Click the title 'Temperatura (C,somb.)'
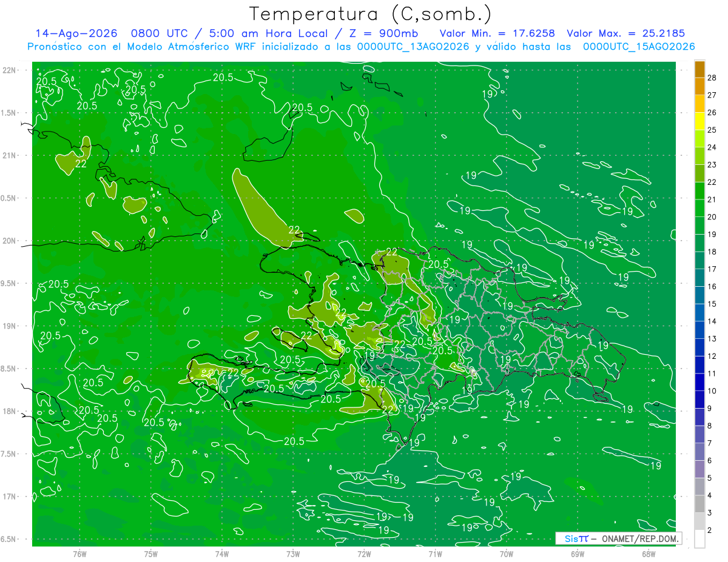This screenshot has height=562, width=728. point(371,14)
